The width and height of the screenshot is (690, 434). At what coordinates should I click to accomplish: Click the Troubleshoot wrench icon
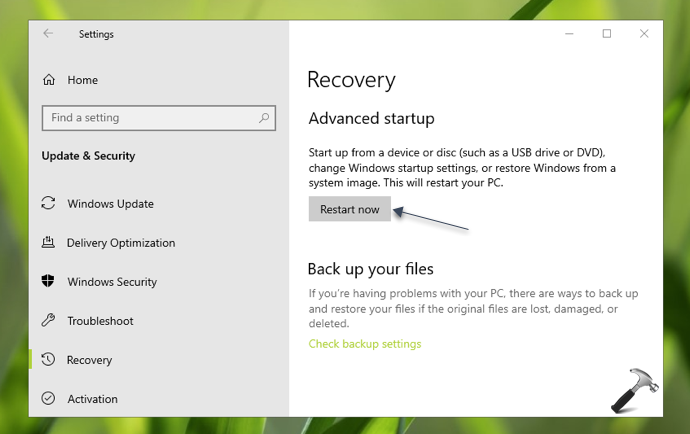coord(48,320)
